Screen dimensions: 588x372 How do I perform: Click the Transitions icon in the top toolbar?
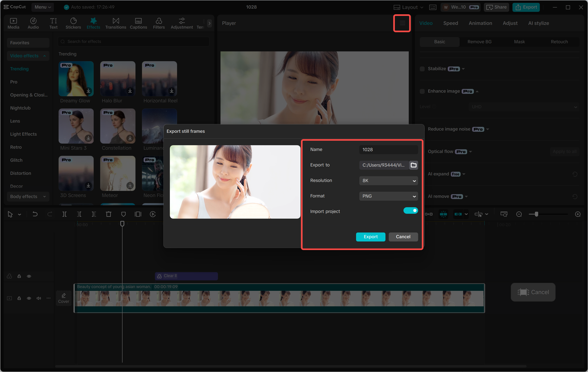116,23
